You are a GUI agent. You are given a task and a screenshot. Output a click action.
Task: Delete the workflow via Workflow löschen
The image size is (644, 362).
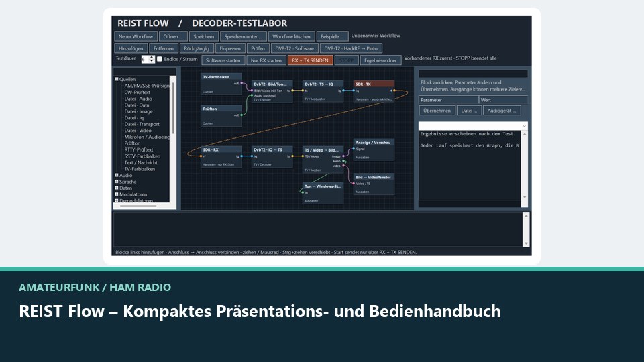pyautogui.click(x=291, y=36)
